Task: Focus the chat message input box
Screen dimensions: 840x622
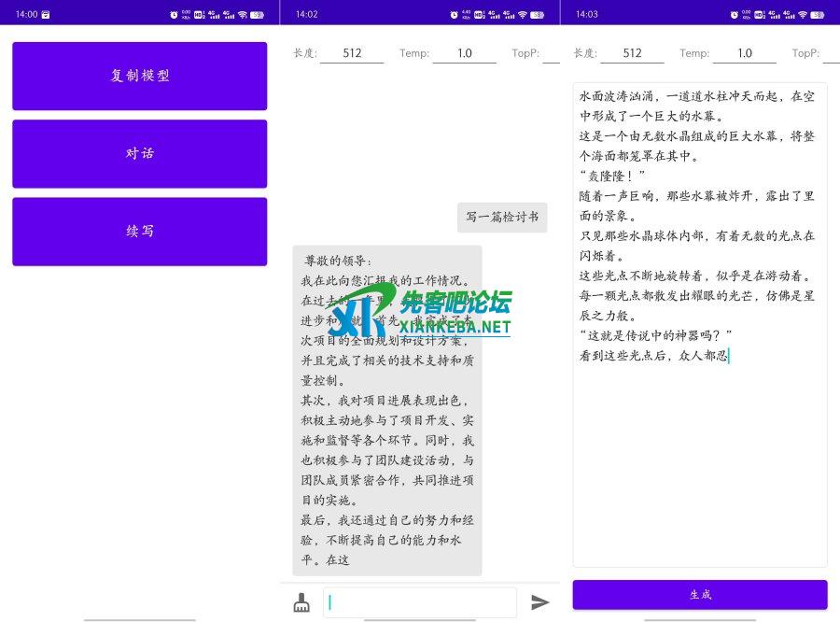Action: click(419, 602)
